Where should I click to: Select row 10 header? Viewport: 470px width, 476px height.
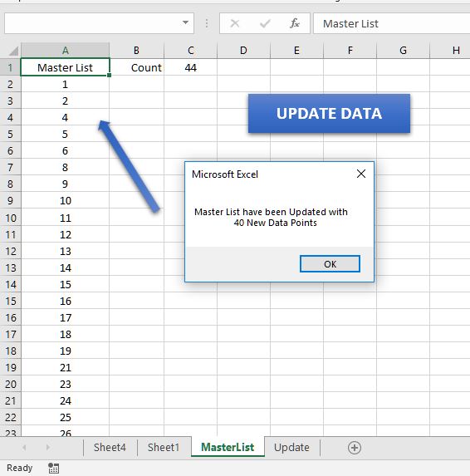click(x=11, y=218)
